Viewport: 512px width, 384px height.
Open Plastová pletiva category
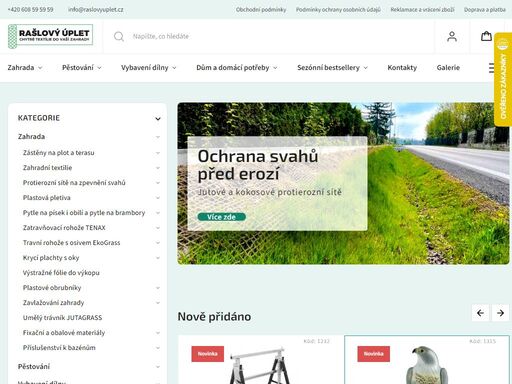coord(47,198)
